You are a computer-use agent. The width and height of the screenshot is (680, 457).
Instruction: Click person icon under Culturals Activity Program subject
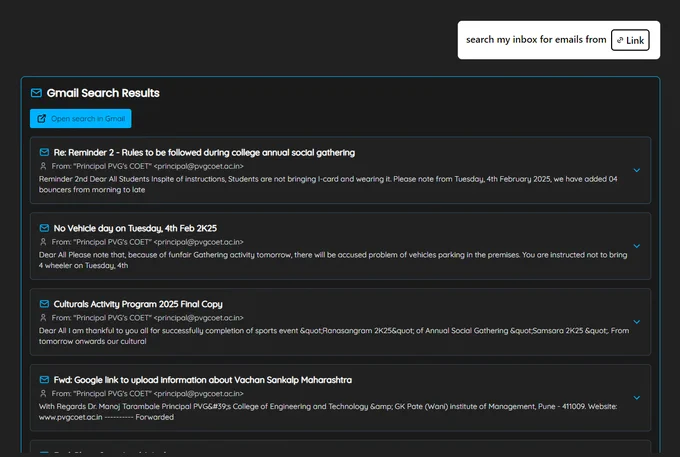click(43, 318)
